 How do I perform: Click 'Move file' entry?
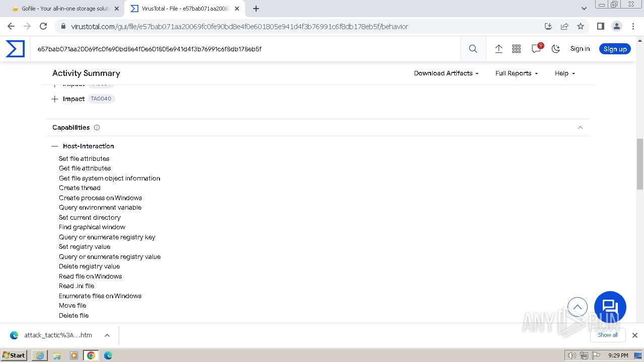72,306
